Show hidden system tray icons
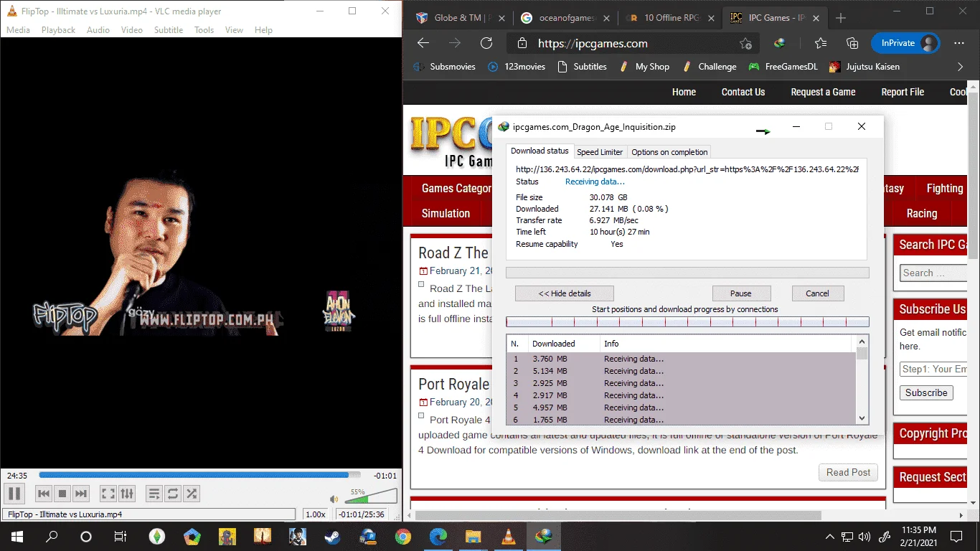 pyautogui.click(x=830, y=536)
